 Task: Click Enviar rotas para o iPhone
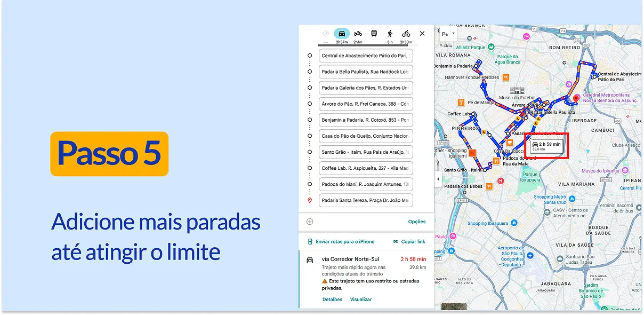click(x=341, y=242)
